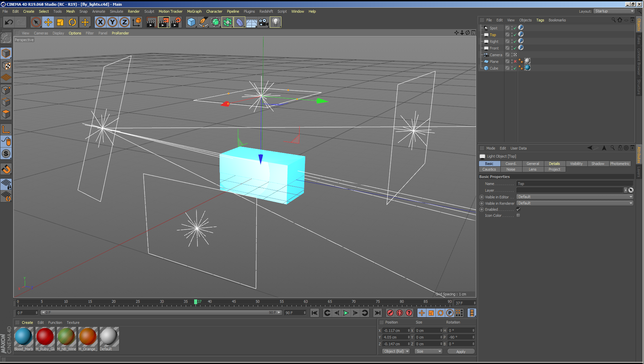Select the Rotate tool icon

click(x=72, y=22)
